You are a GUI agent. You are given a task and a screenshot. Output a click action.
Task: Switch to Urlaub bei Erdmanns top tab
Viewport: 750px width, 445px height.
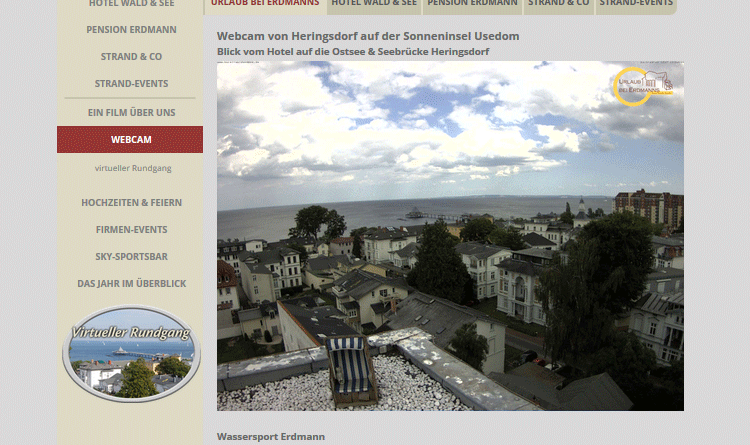click(x=265, y=4)
